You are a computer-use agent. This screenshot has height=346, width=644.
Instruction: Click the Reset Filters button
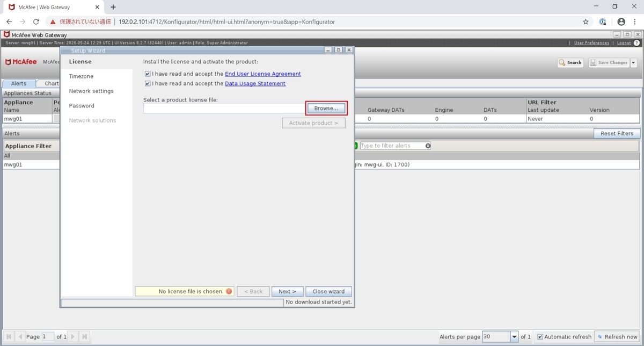coord(617,133)
